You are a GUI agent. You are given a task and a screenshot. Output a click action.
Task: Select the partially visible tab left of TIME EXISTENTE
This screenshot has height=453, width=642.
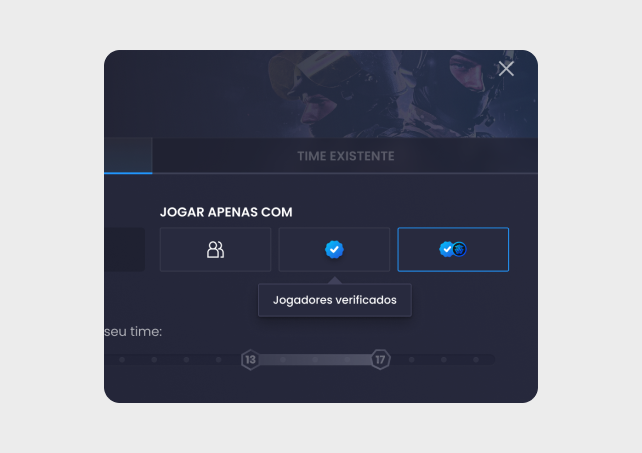[x=128, y=156]
